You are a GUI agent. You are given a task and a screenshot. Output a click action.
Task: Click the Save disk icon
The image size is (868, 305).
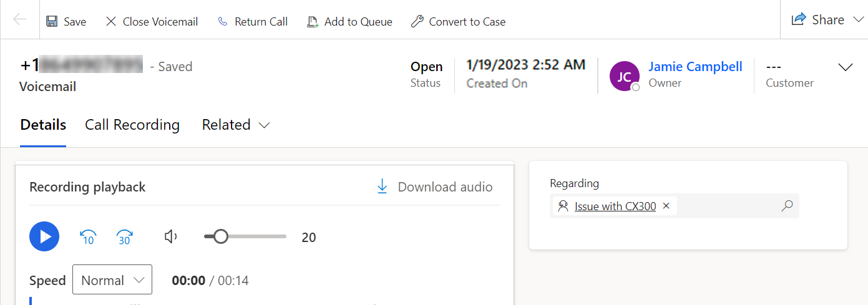pos(52,21)
